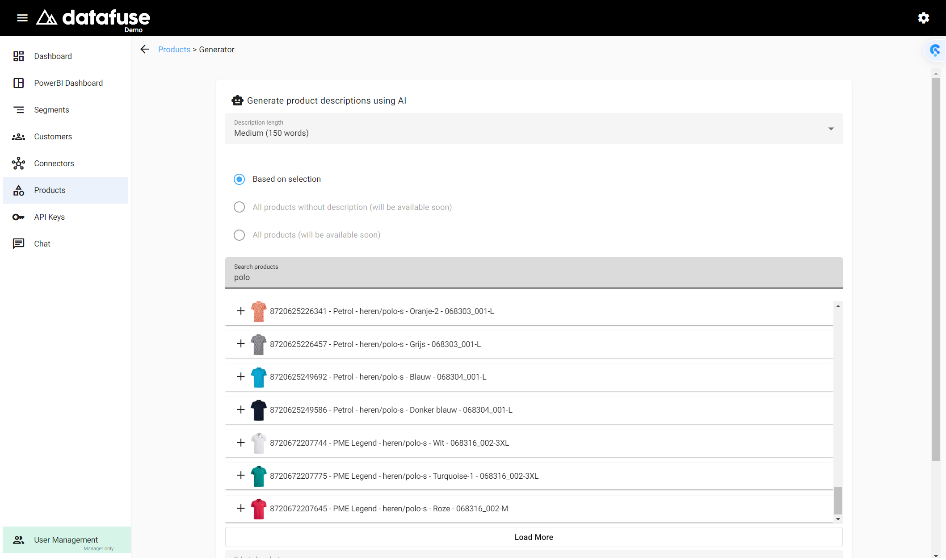
Task: Click the blue polo thumbnail
Action: [259, 377]
